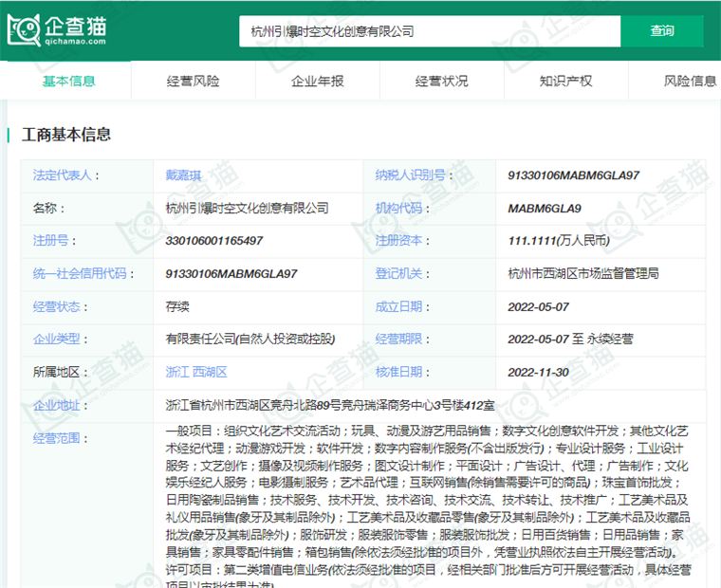Click registration authority 杭州市西湖区市场监督管理局
Image resolution: width=721 pixels, height=588 pixels.
(x=583, y=273)
